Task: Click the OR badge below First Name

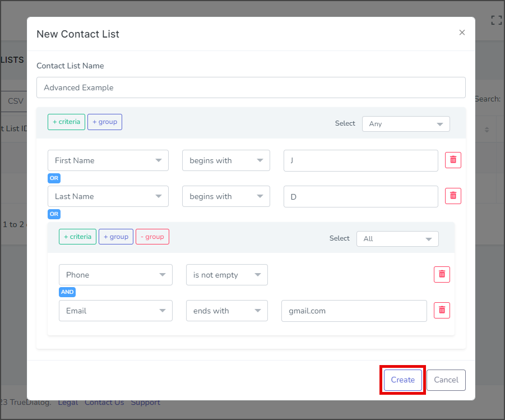Action: pos(54,178)
